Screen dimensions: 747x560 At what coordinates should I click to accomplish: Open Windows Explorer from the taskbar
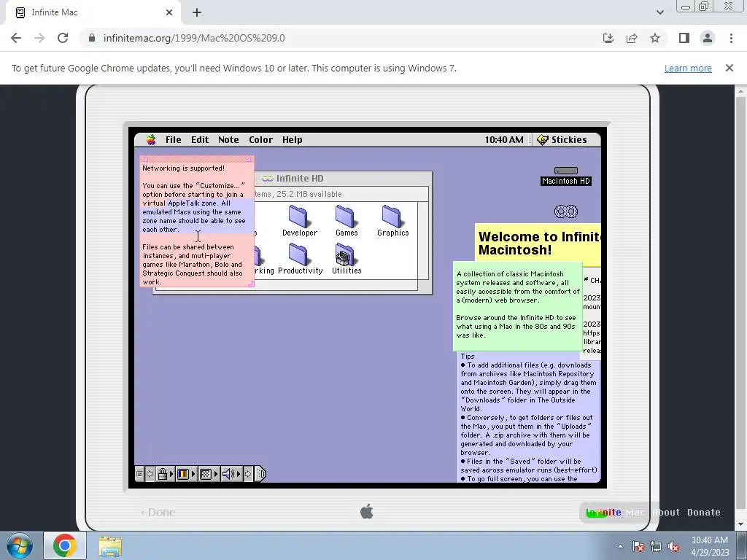pos(110,545)
